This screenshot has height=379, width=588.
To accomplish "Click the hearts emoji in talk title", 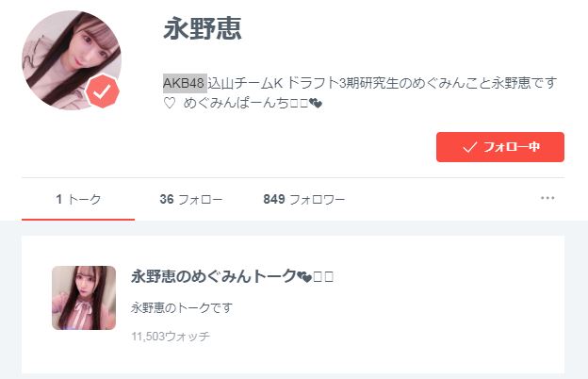I will tap(304, 277).
